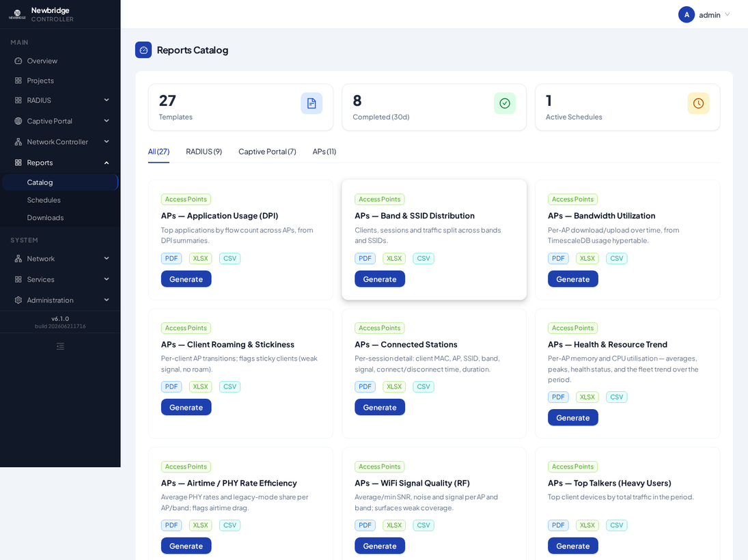Viewport: 748px width, 560px height.
Task: Click XLSX tag on Client Roaming card
Action: (200, 387)
